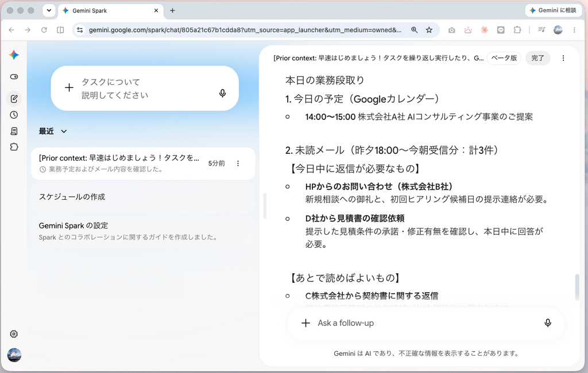This screenshot has height=373, width=588.
Task: Open scheduled tasks clock icon in sidebar
Action: [14, 115]
